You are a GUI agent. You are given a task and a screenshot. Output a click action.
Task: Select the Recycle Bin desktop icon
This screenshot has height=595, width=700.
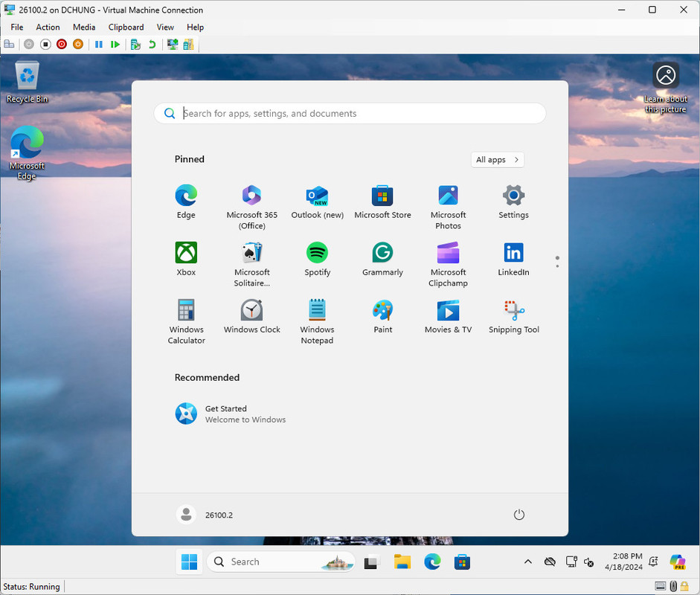click(27, 82)
